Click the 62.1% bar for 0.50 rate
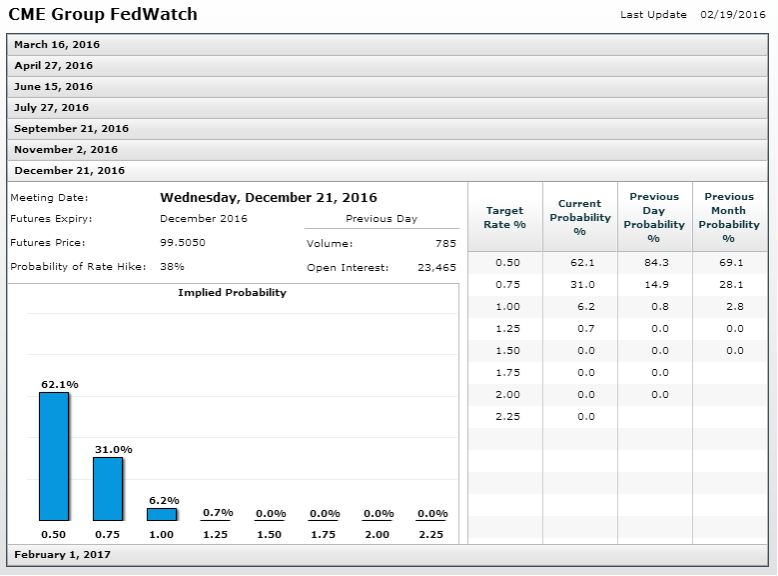The height and width of the screenshot is (576, 778). click(x=54, y=456)
